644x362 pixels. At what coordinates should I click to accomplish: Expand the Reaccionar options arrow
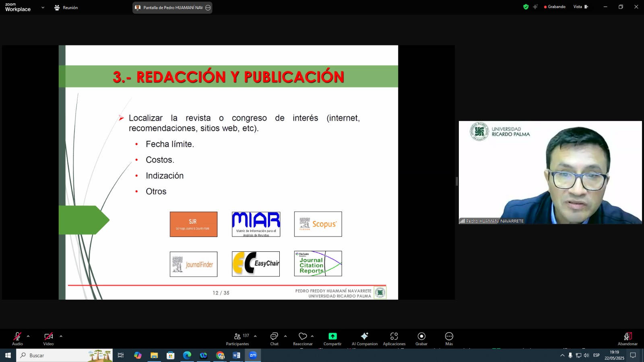(x=312, y=336)
